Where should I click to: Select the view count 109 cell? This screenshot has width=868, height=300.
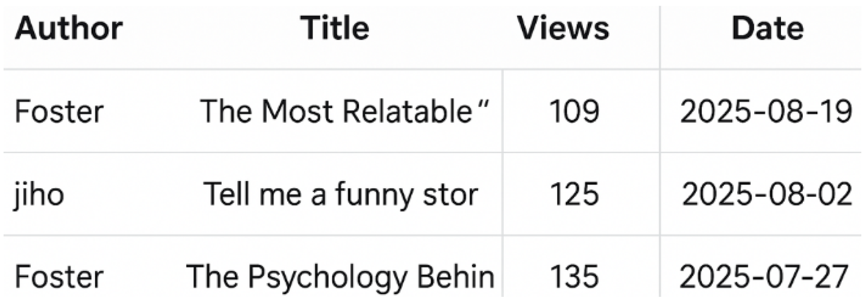click(574, 111)
